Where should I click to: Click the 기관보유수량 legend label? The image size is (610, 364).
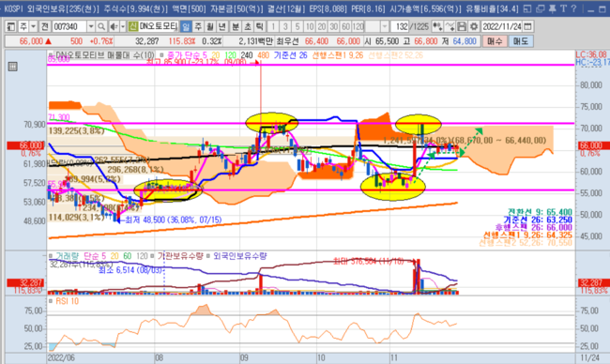[x=180, y=256]
